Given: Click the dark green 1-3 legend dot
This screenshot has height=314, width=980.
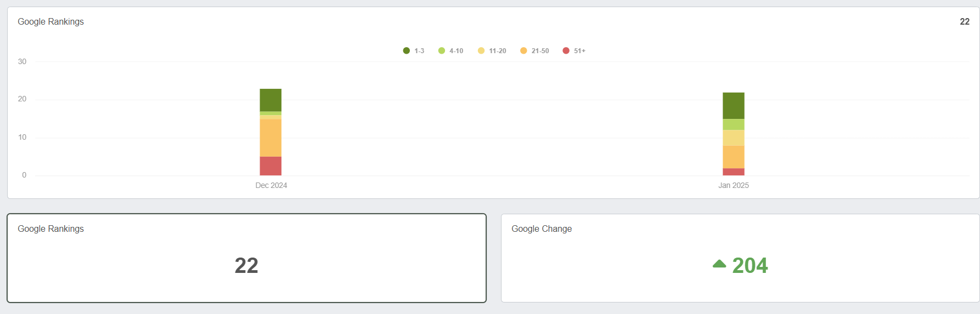Looking at the screenshot, I should [407, 51].
